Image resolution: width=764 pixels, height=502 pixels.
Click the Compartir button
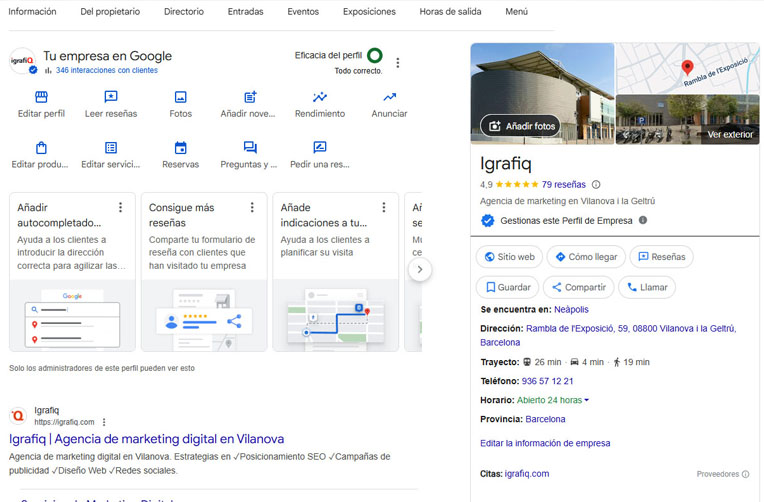(x=578, y=288)
